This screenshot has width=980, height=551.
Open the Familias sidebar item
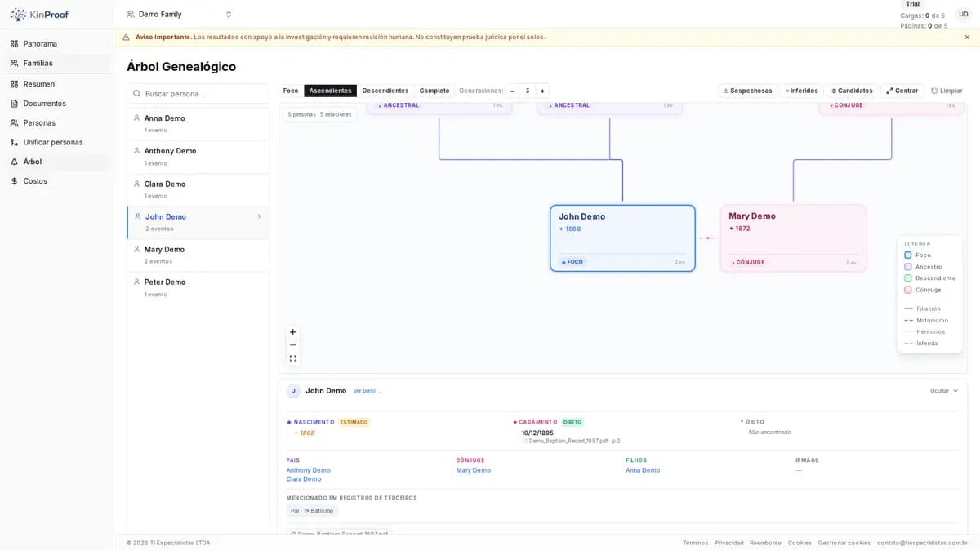pyautogui.click(x=57, y=64)
